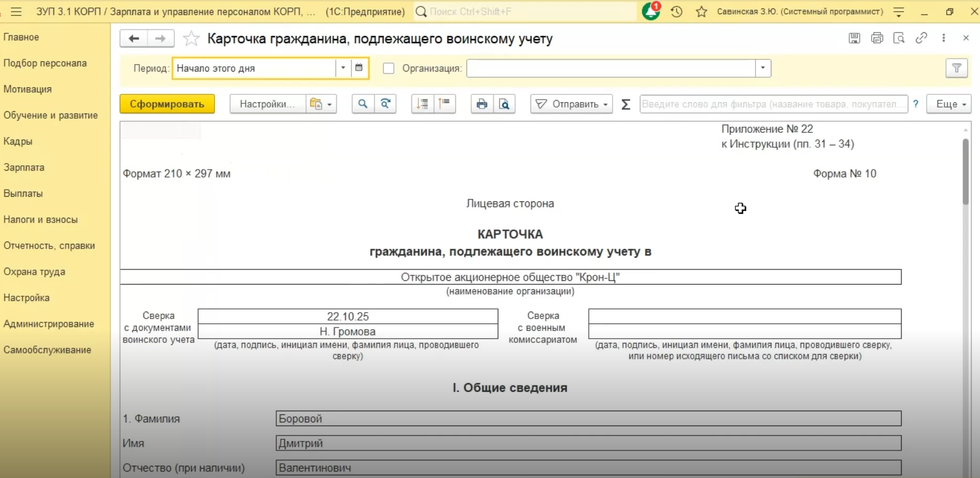The image size is (980, 478).
Task: Open the history clock icon
Action: pos(676,12)
